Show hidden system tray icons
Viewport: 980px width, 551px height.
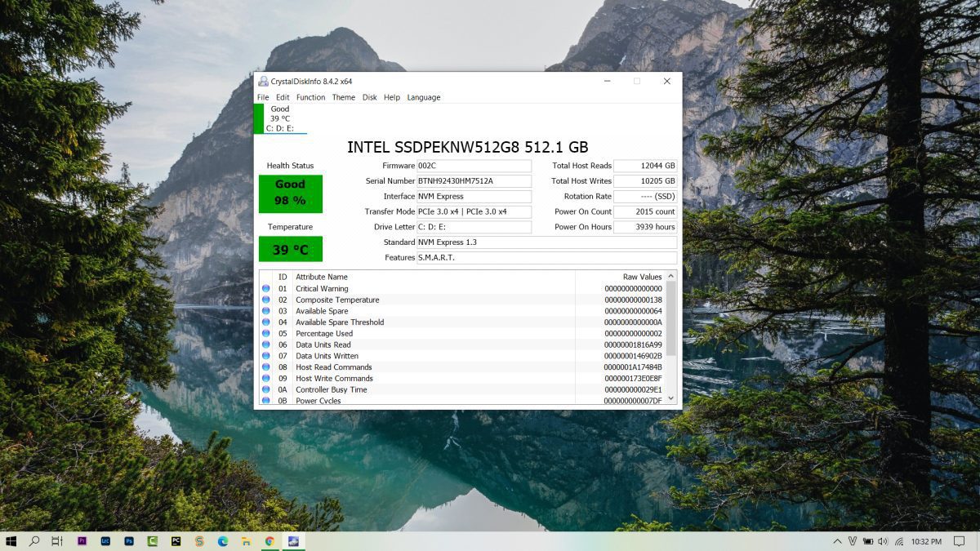pyautogui.click(x=837, y=541)
